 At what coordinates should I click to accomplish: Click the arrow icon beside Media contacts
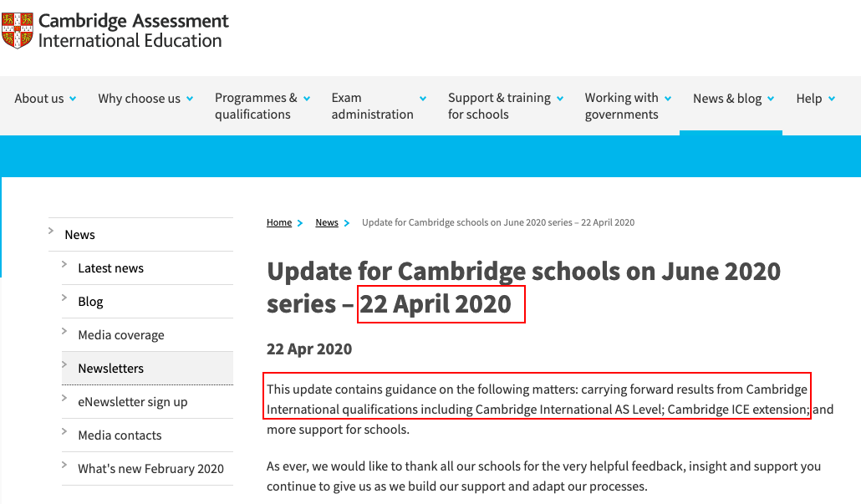65,432
